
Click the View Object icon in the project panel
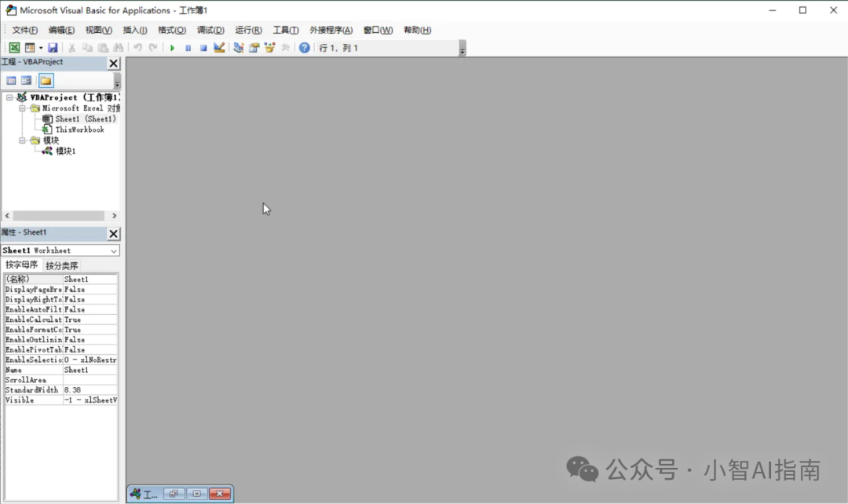click(26, 80)
